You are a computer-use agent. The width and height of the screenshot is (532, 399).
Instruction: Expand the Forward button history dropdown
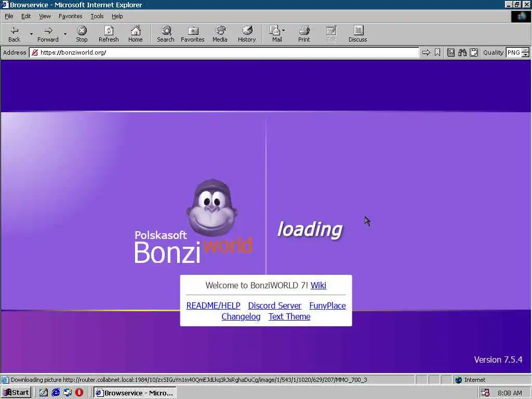[65, 34]
